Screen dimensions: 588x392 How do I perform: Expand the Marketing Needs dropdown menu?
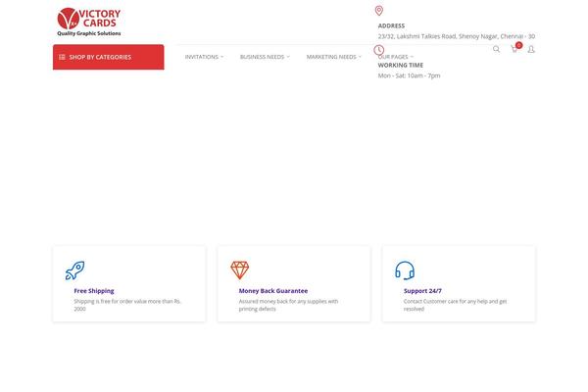pos(334,57)
